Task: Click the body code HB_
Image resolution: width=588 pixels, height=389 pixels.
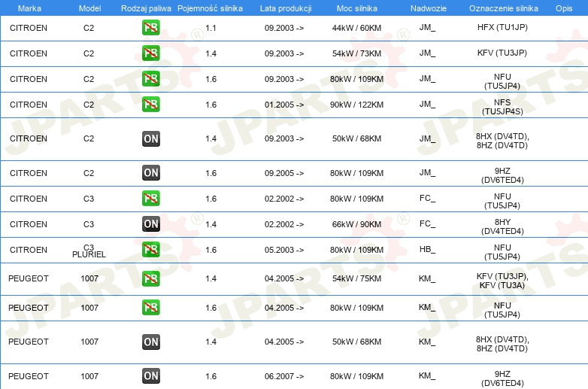Action: (427, 250)
